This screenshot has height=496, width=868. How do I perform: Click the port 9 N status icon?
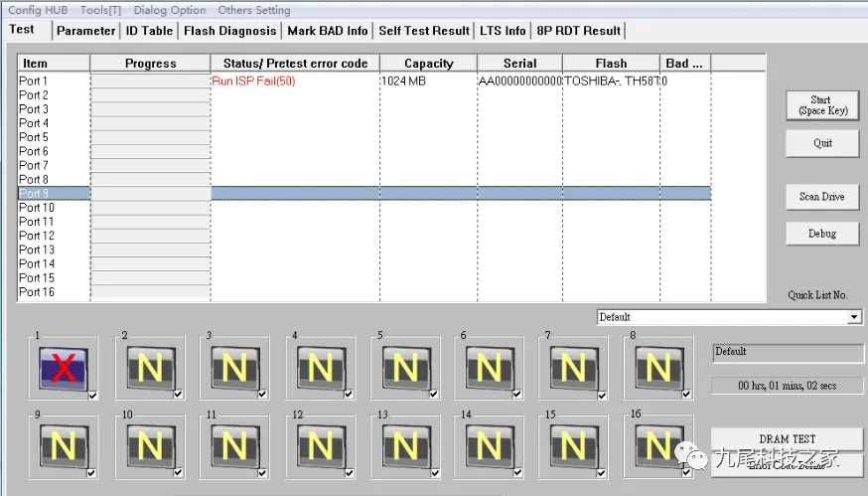click(64, 445)
